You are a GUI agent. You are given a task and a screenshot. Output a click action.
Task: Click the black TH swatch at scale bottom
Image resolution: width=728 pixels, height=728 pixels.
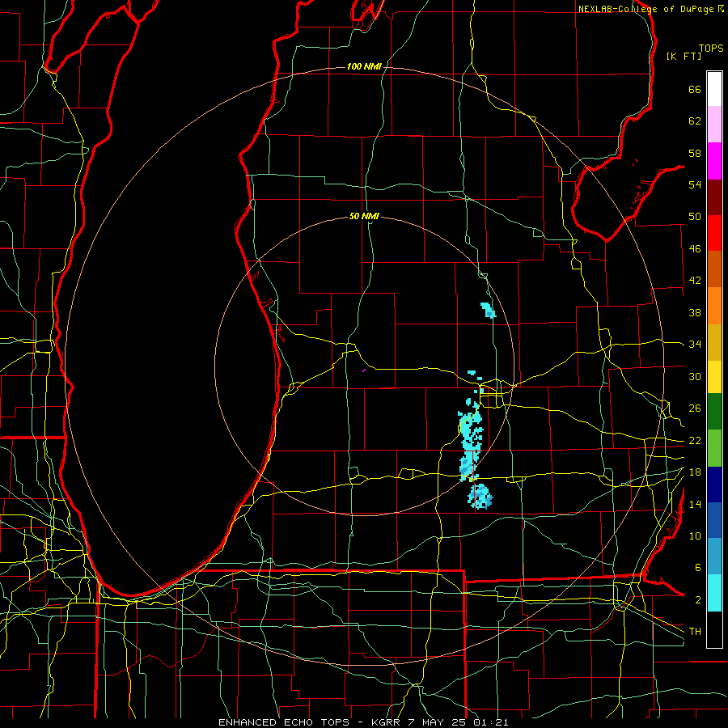(x=714, y=629)
